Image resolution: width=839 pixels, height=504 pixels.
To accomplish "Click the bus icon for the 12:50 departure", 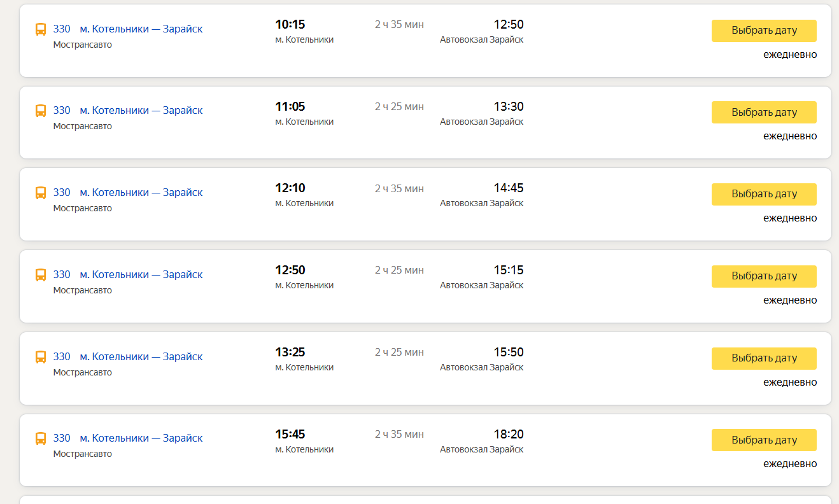I will (x=41, y=275).
